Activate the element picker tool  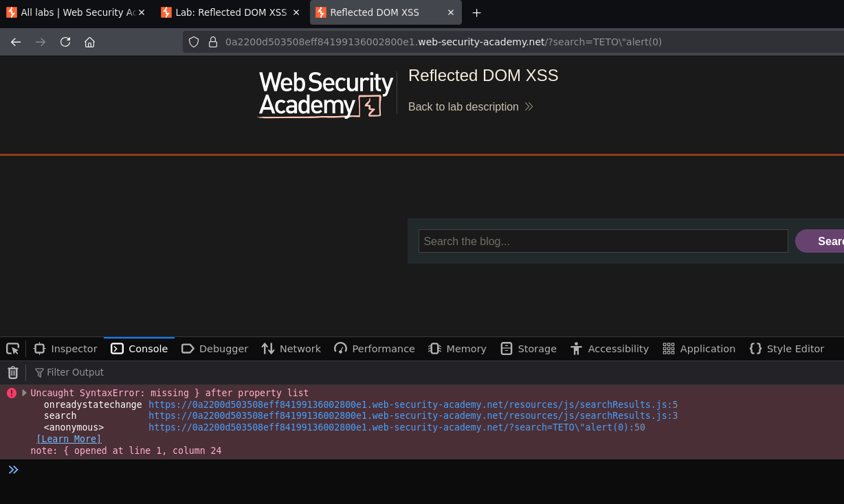(12, 349)
